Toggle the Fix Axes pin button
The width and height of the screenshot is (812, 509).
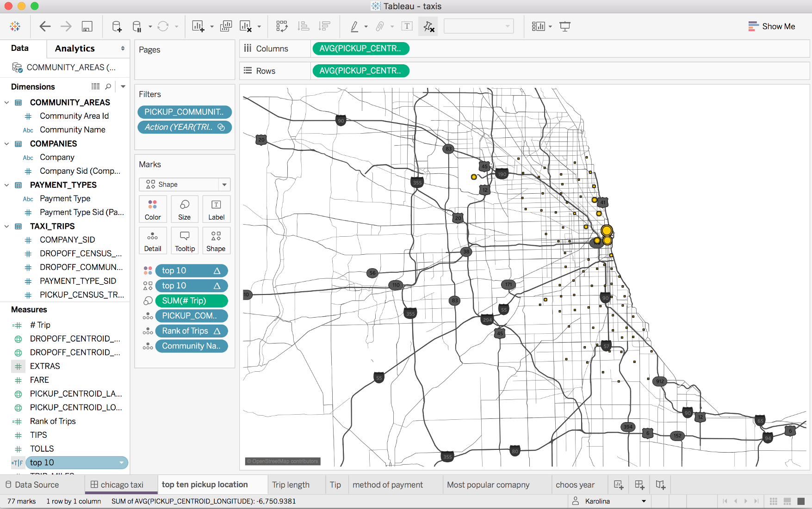(428, 26)
